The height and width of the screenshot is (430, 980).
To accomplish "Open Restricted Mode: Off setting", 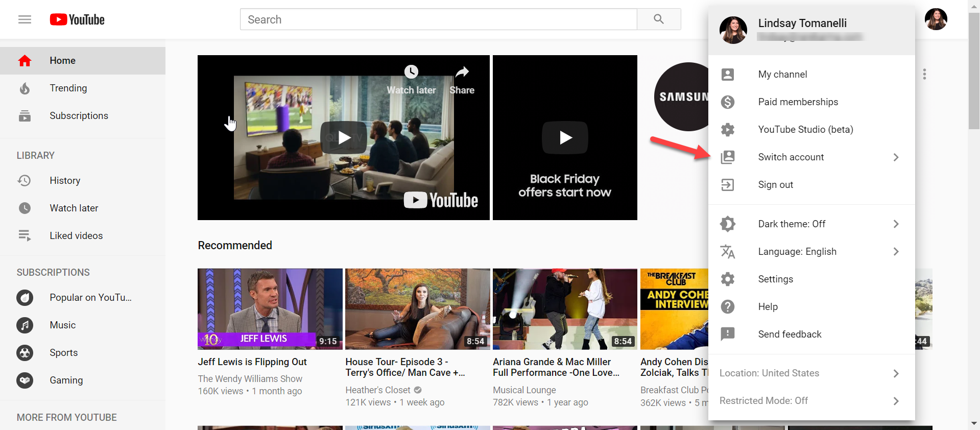I will tap(763, 401).
